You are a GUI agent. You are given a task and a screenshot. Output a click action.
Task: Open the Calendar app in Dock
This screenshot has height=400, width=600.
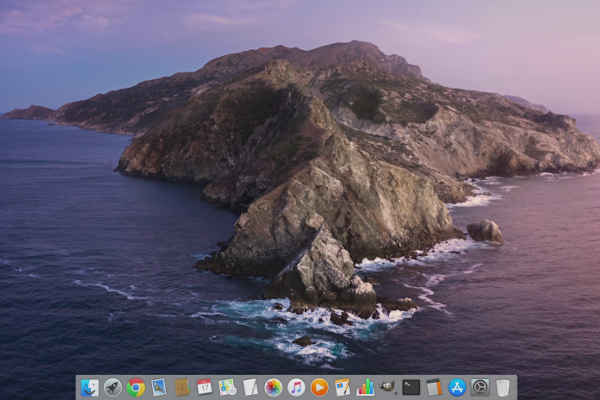tap(205, 388)
